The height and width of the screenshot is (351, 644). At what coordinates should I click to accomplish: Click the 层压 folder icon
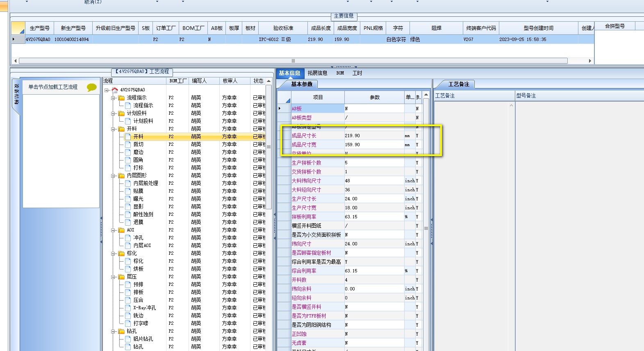tap(121, 276)
